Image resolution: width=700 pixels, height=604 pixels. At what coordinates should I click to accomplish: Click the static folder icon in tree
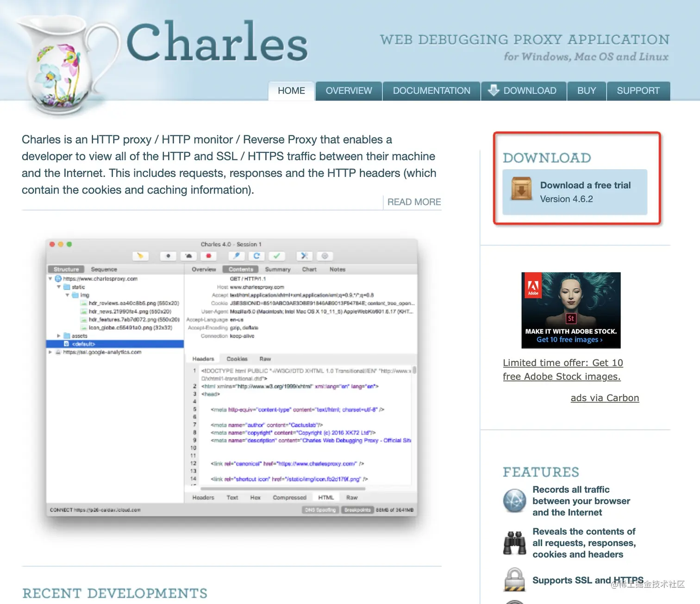pos(67,287)
